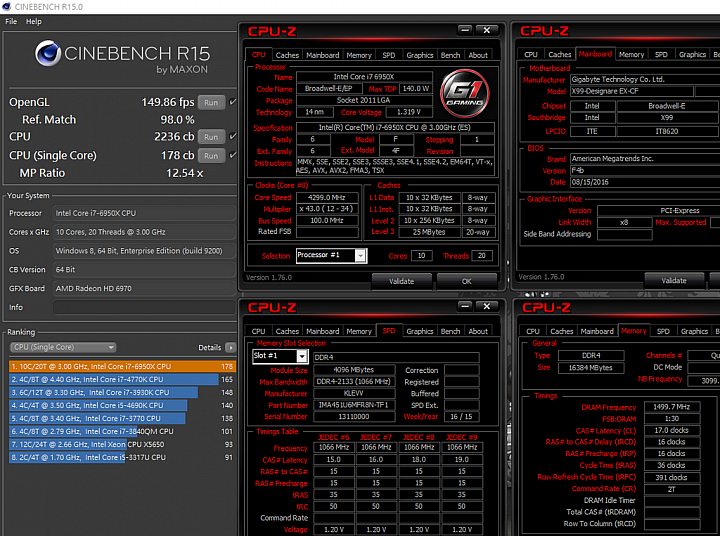The image size is (720, 536).
Task: Open Ranking Details arrow button
Action: tap(231, 347)
